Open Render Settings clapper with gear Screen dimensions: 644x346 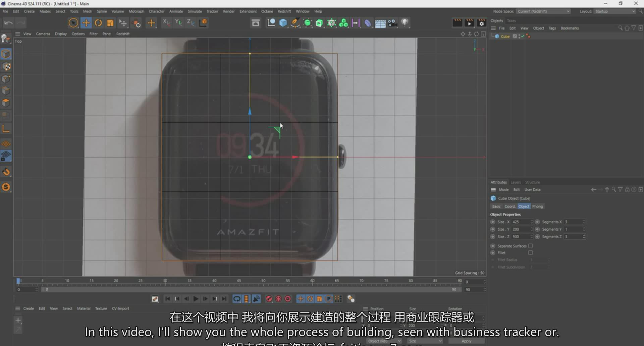(x=481, y=23)
